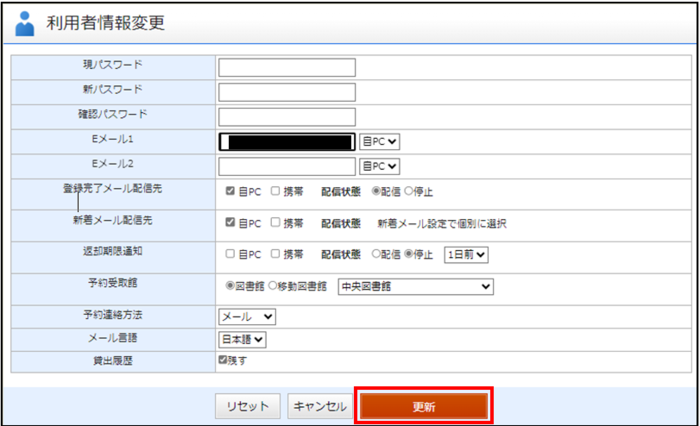700x426 pixels.
Task: Check 携帯 in the 新着メール配信先 row
Action: tap(275, 223)
